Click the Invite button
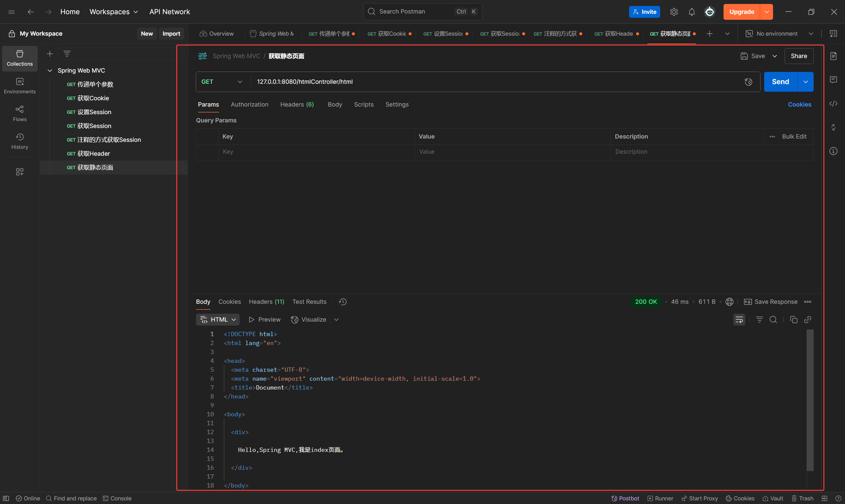845x504 pixels. [644, 12]
